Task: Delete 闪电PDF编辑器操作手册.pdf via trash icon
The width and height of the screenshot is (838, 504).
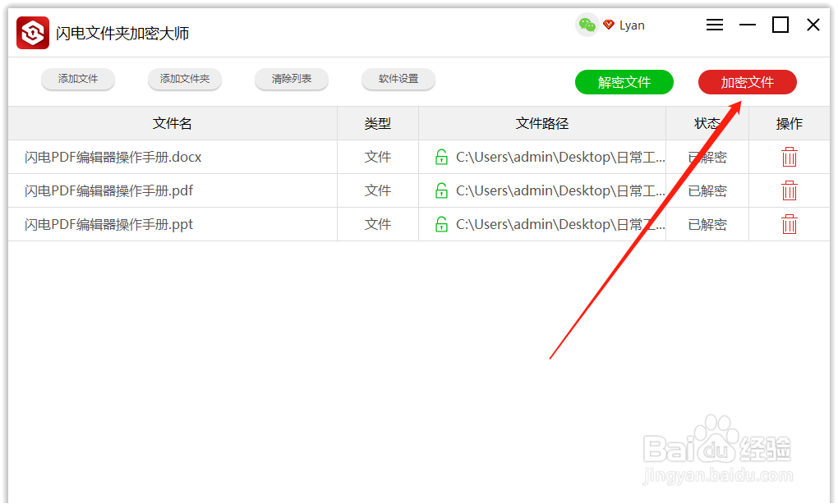Action: (789, 190)
